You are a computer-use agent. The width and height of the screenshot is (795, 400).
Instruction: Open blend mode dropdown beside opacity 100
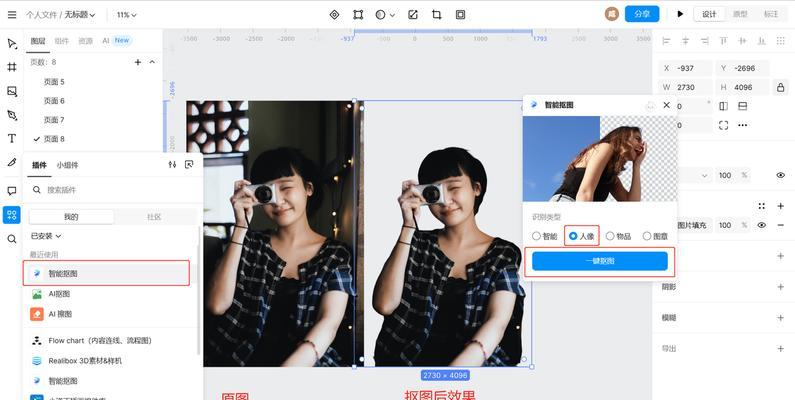point(704,175)
